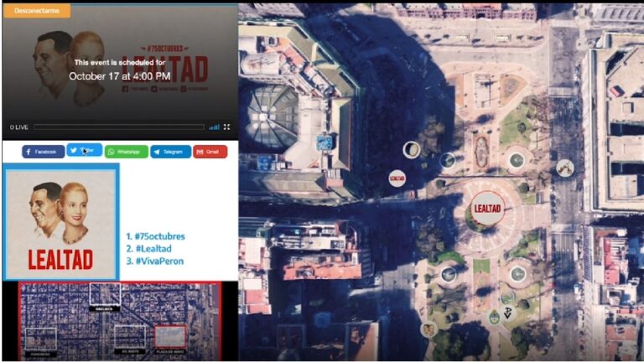Click the LEALTAD poster thumbnail with portraits

pos(61,222)
